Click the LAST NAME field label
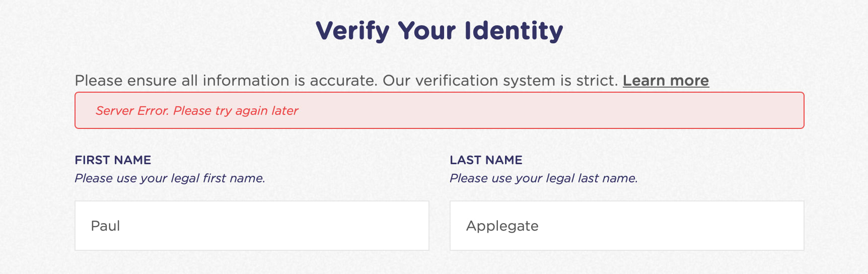 pos(486,160)
